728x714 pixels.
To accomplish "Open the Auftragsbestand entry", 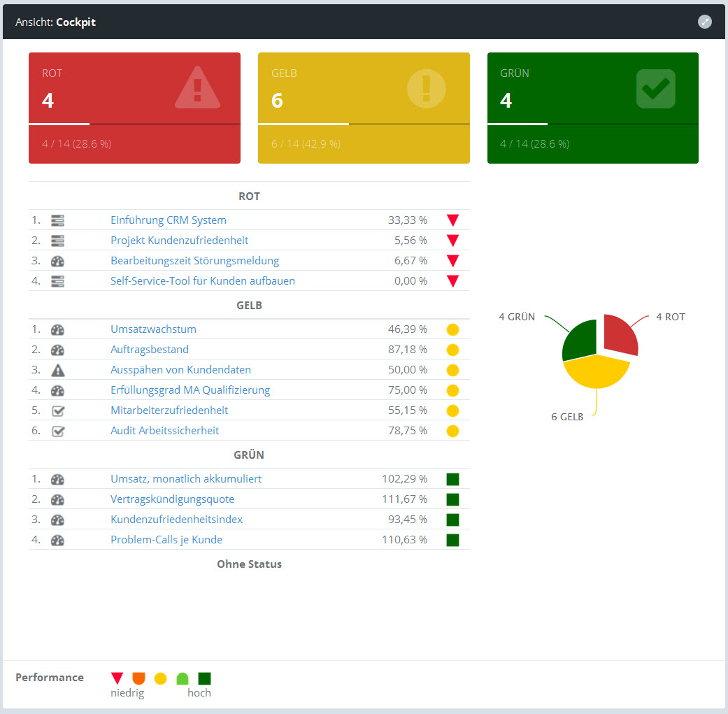I will tap(150, 350).
